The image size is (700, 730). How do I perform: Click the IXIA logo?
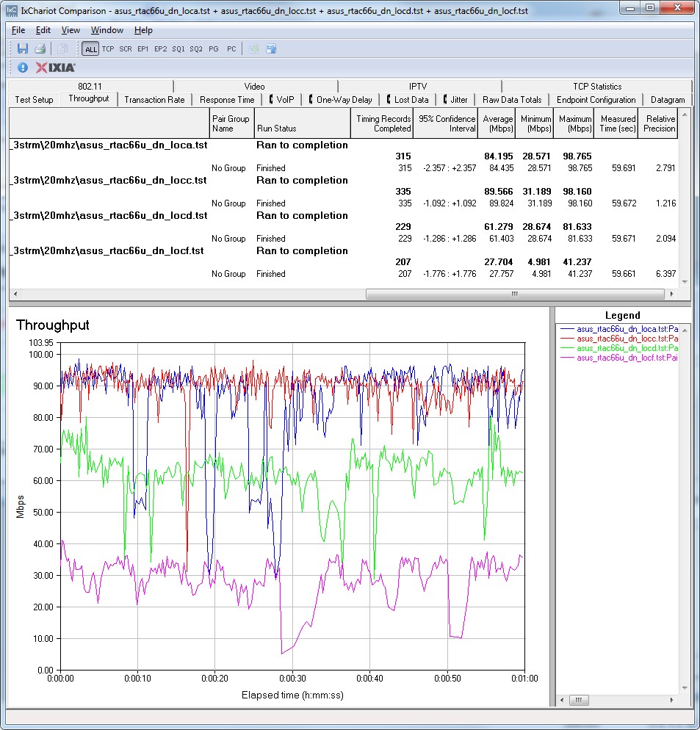[x=55, y=68]
